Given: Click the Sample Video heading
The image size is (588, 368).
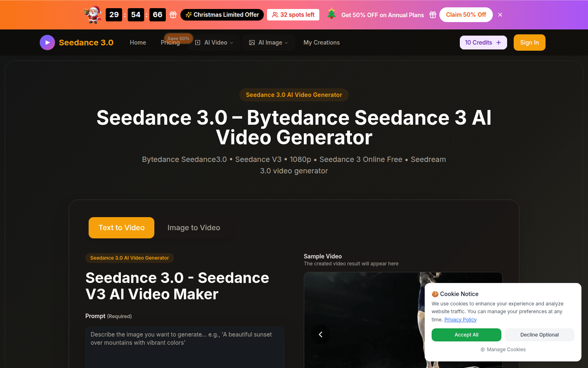Looking at the screenshot, I should pos(323,256).
